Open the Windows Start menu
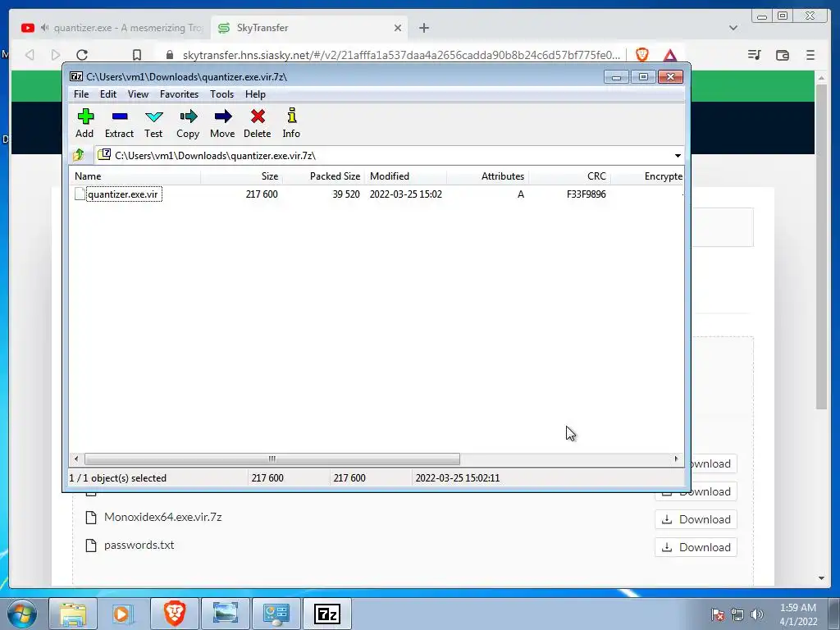This screenshot has height=630, width=840. pyautogui.click(x=22, y=614)
